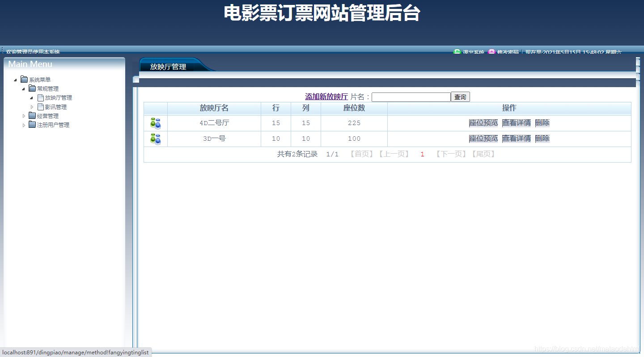Click the 注册用户管理 folder icon
Screen dimensions: 644x357
tap(32, 125)
